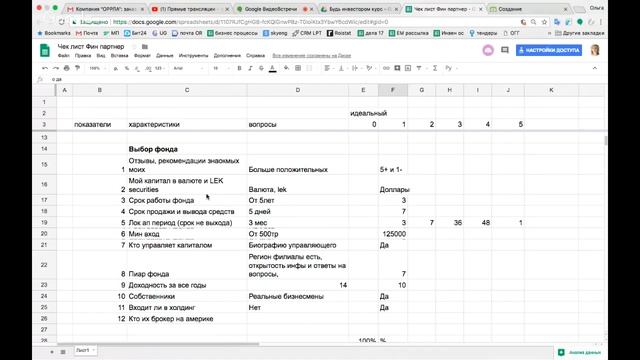Open the cell fill color picker

point(286,68)
